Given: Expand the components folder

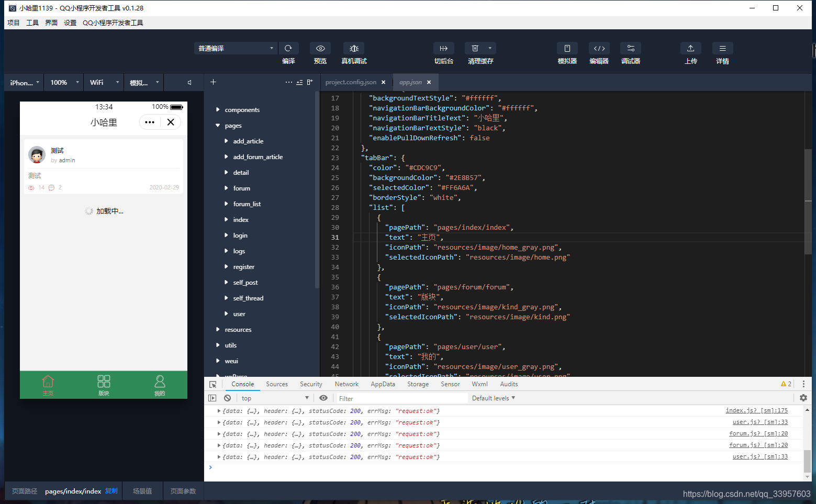Looking at the screenshot, I should pos(218,109).
